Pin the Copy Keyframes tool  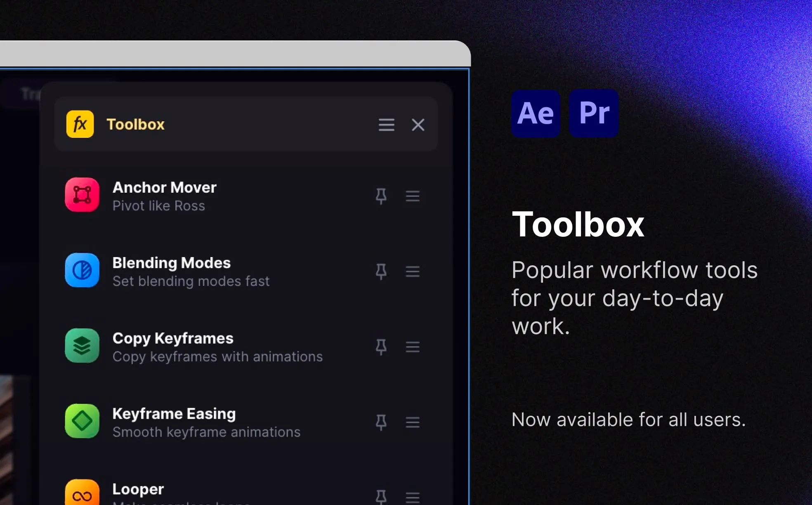[381, 347]
